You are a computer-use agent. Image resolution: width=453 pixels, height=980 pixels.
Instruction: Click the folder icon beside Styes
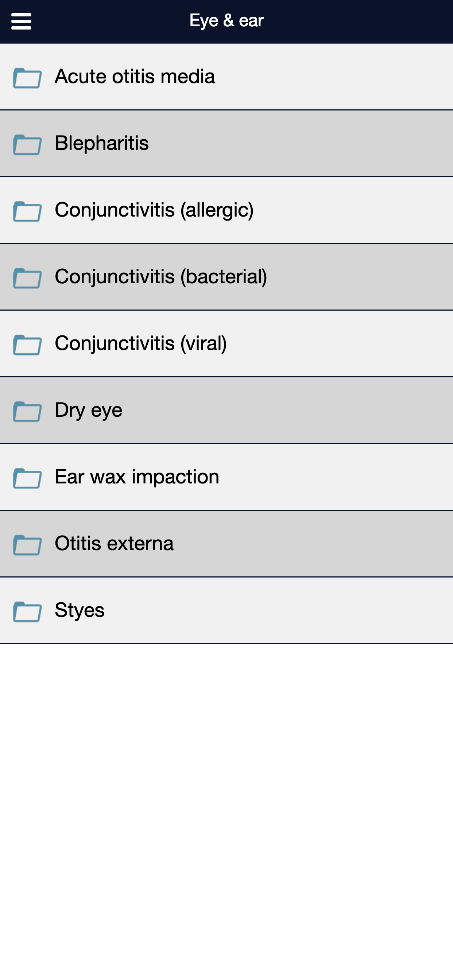(27, 611)
